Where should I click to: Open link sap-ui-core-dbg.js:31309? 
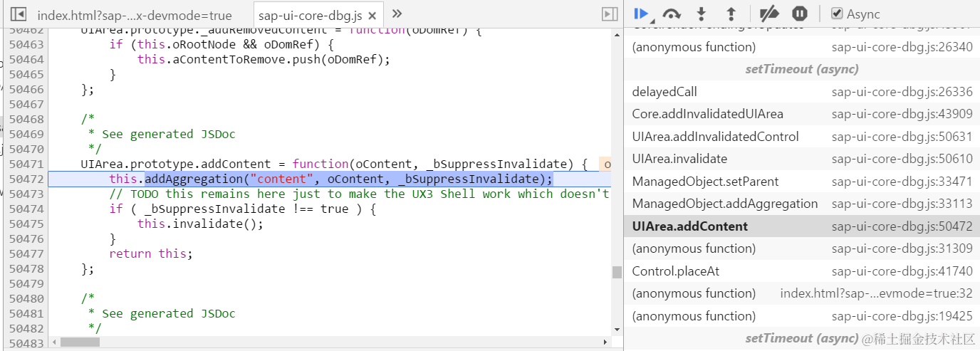(902, 248)
